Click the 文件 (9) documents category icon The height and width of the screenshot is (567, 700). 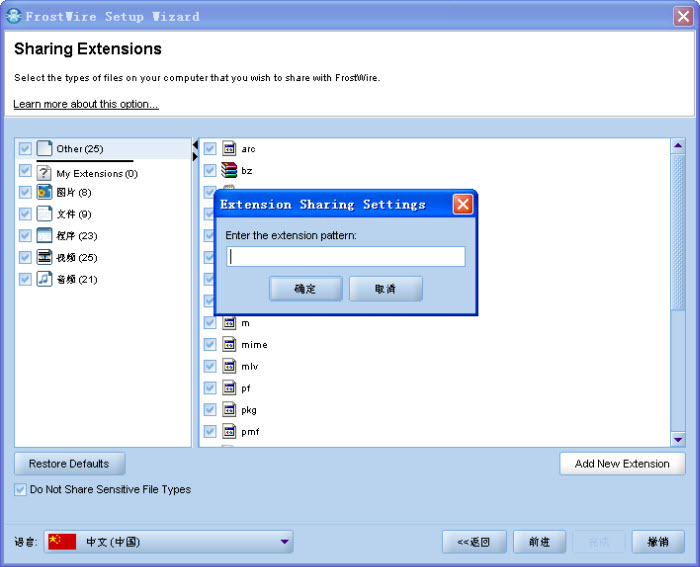(44, 214)
